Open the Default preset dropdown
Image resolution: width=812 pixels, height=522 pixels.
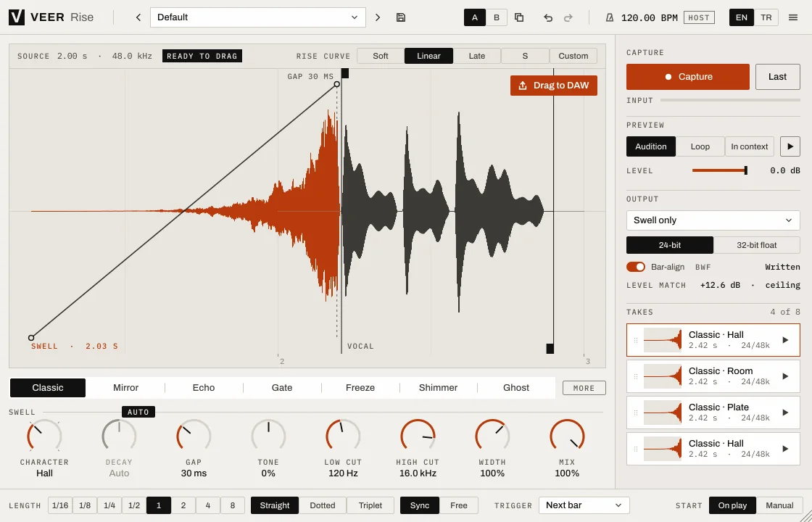(258, 17)
